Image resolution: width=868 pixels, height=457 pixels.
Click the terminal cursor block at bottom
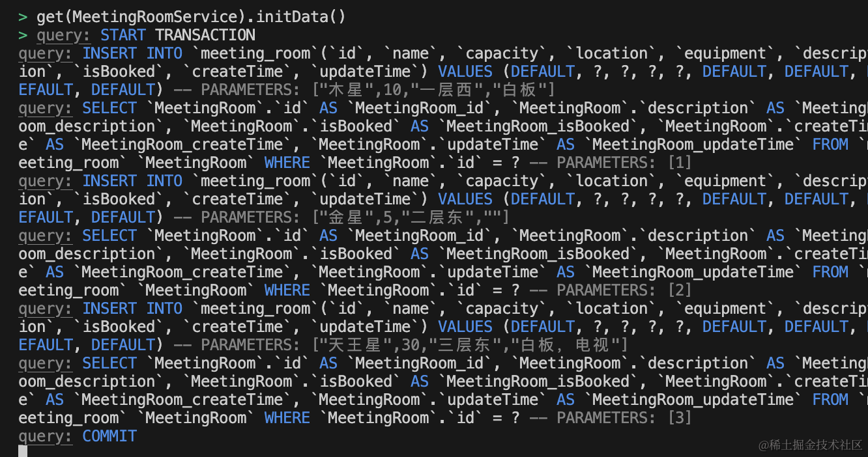[x=23, y=451]
